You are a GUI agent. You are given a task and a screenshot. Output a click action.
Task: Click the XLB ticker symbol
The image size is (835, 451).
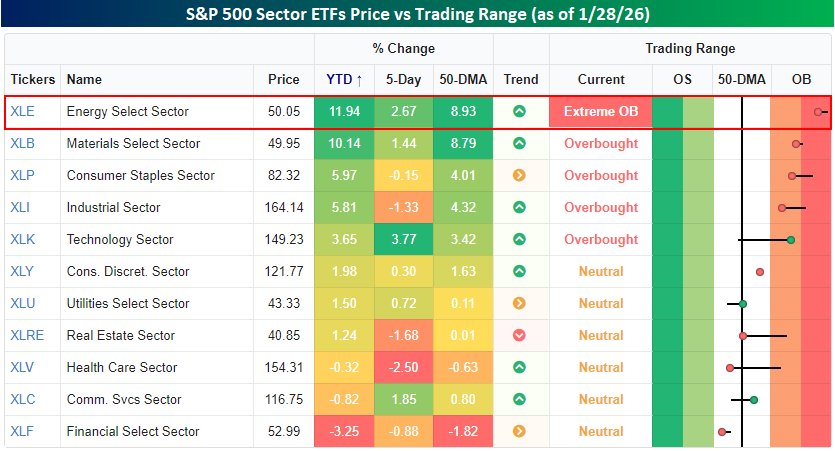tap(22, 144)
